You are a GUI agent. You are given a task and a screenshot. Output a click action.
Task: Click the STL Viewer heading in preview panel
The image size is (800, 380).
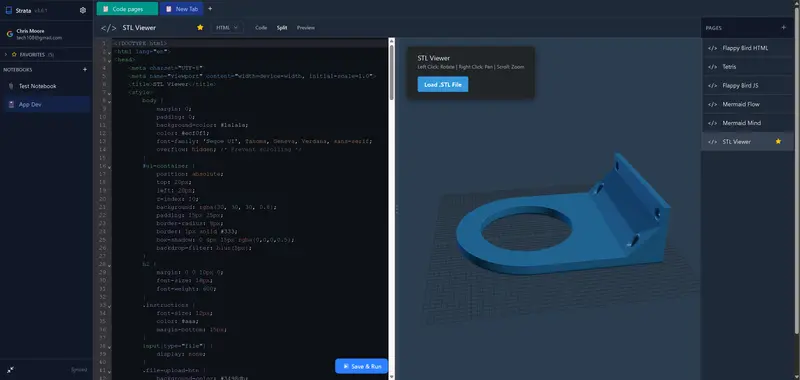tap(434, 58)
